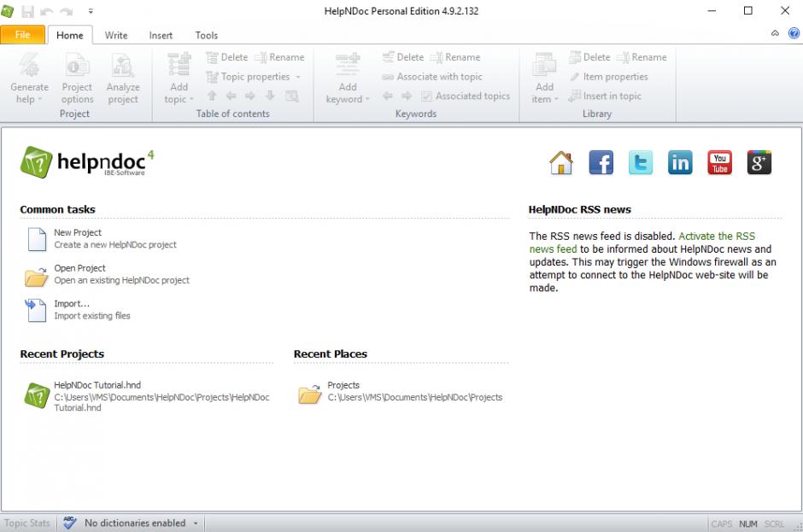The height and width of the screenshot is (532, 803).
Task: Click the Redo icon in the title bar
Action: point(66,11)
